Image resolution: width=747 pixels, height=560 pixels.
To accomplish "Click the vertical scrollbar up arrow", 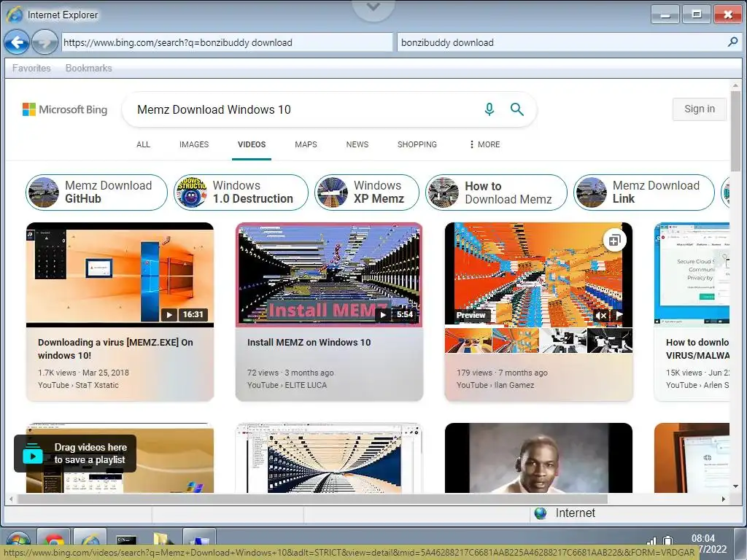I will [735, 86].
